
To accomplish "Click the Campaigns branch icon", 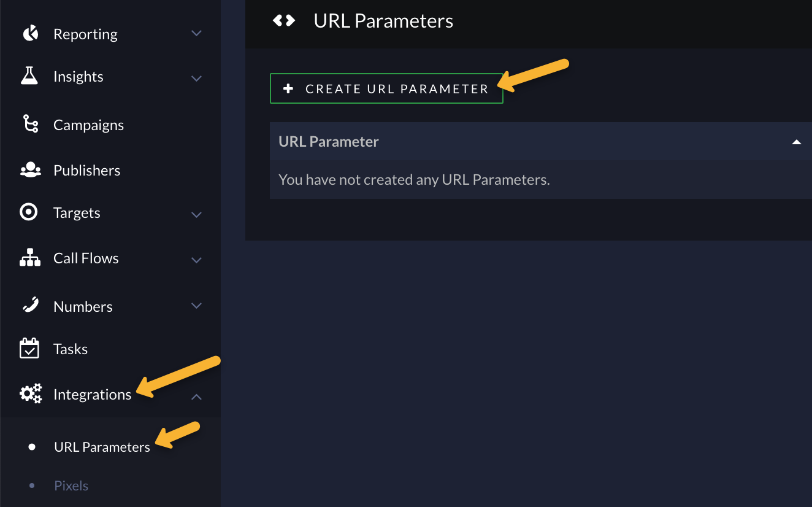I will 30,124.
